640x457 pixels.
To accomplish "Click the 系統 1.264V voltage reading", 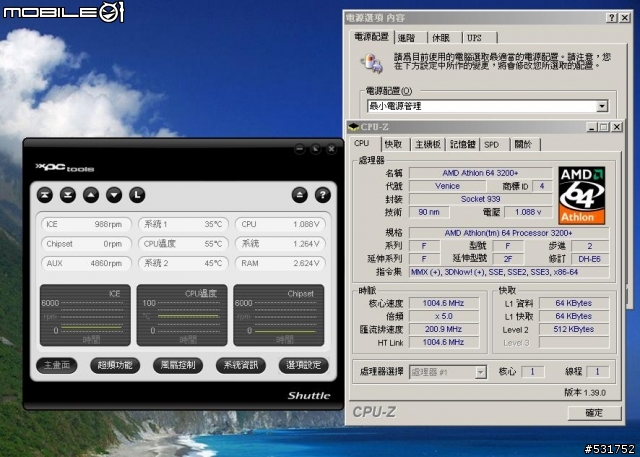I will click(x=280, y=244).
